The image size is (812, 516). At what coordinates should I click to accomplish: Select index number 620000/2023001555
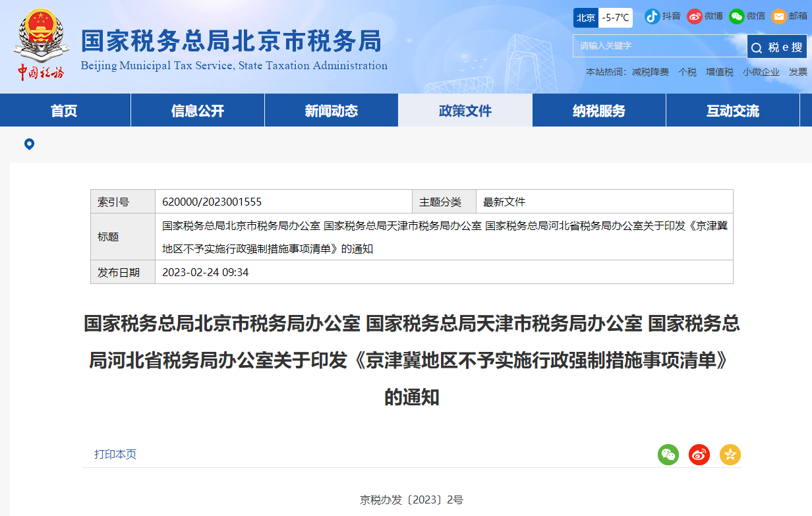pyautogui.click(x=212, y=202)
